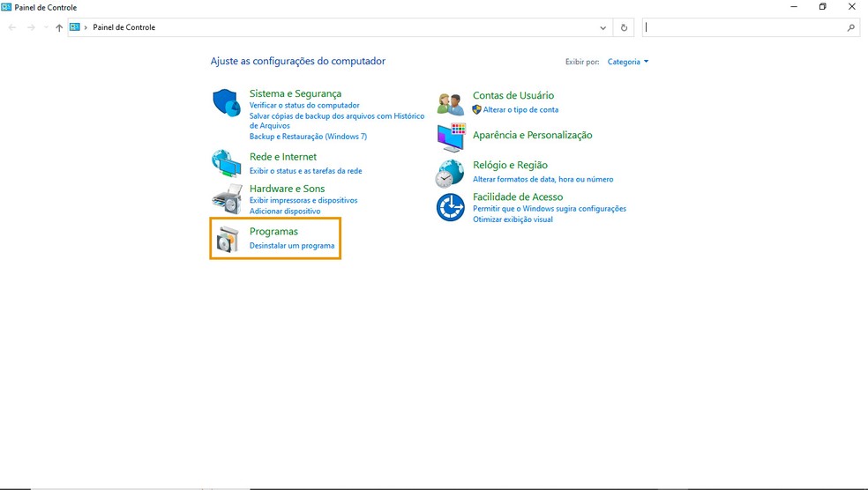868x490 pixels.
Task: Click Adicionar dispositivo link
Action: (x=285, y=211)
